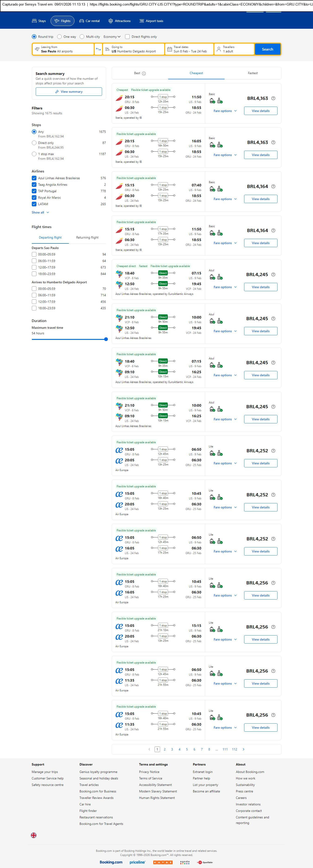Click the next page arrow in pagination
Screen dimensions: 313x868
pyautogui.click(x=244, y=749)
